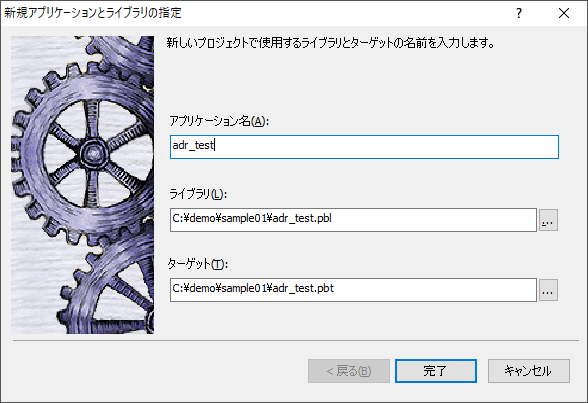Screen dimensions: 588x403
Task: Click adr_test.pbt text in target path
Action: 303,288
